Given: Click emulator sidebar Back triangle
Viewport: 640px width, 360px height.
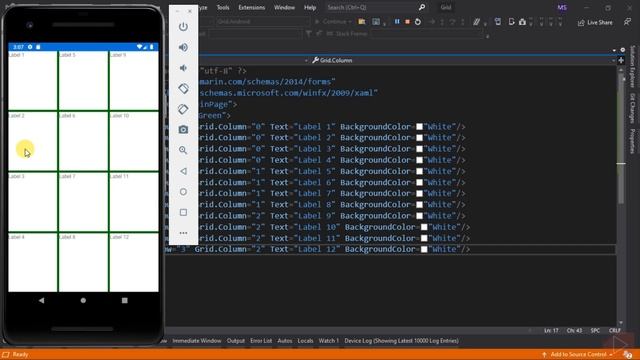Looking at the screenshot, I should (183, 171).
